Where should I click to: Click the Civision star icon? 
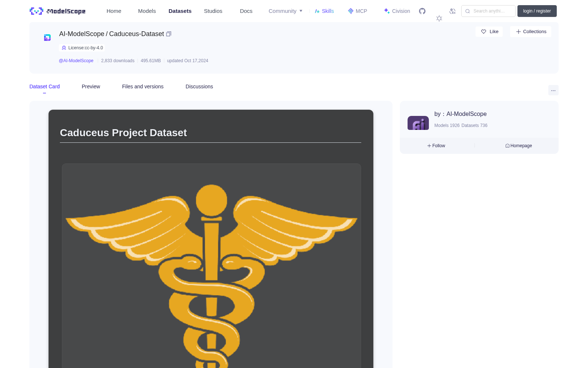click(387, 11)
